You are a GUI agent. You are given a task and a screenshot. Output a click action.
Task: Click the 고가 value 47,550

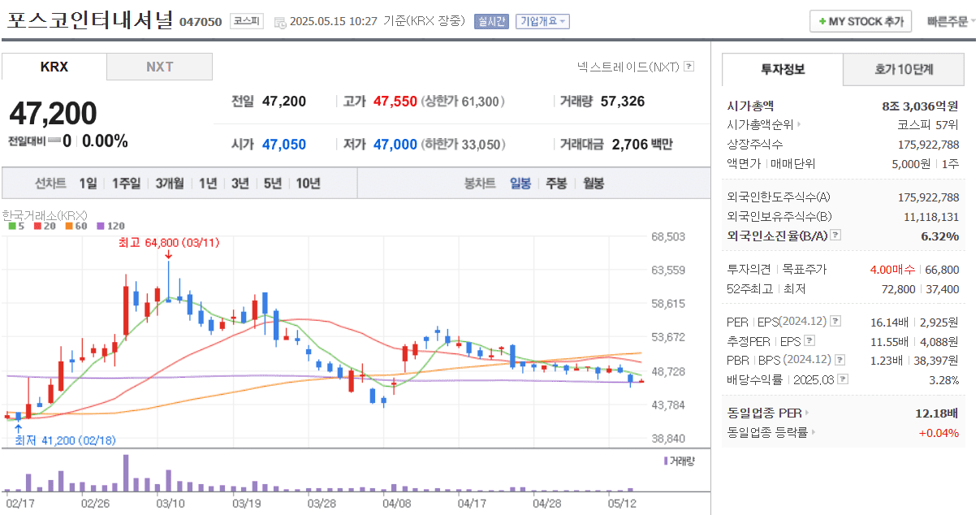point(395,102)
